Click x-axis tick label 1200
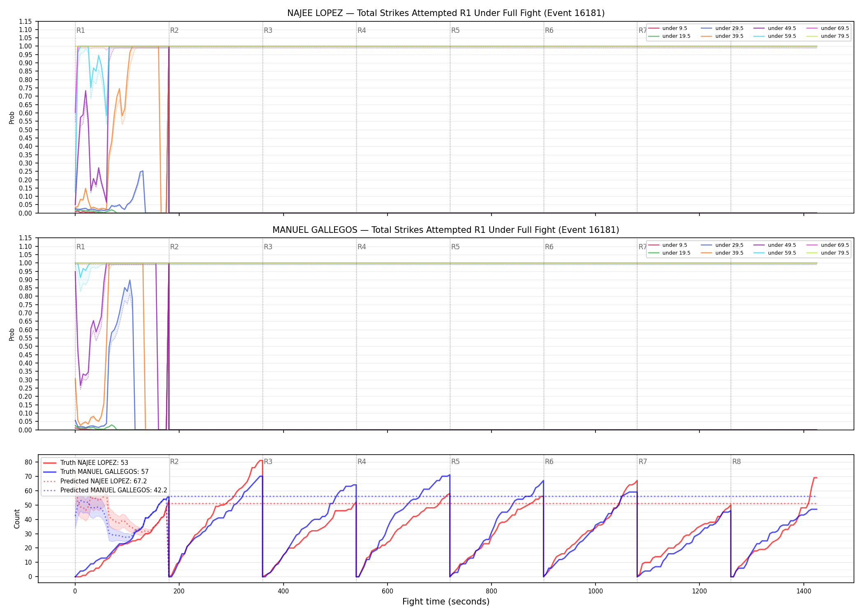This screenshot has height=616, width=863. (x=699, y=591)
